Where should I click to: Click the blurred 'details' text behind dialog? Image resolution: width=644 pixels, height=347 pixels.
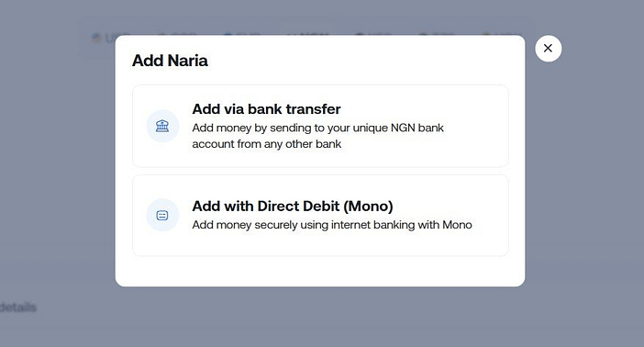pos(18,308)
